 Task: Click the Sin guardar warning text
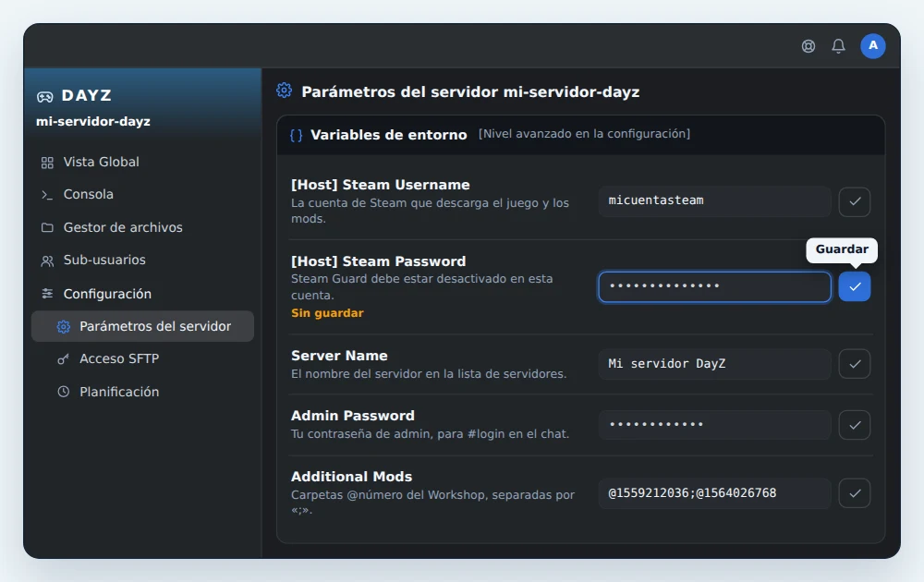tap(327, 313)
